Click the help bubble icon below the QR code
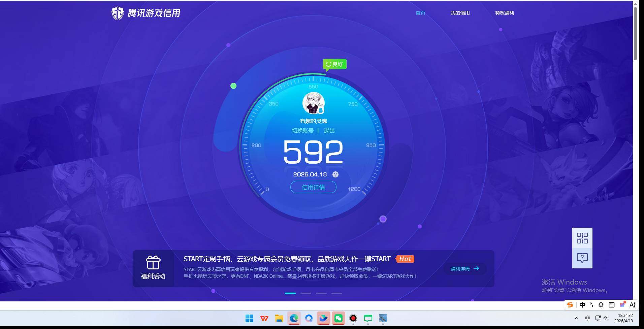Image resolution: width=644 pixels, height=329 pixels. tap(582, 258)
